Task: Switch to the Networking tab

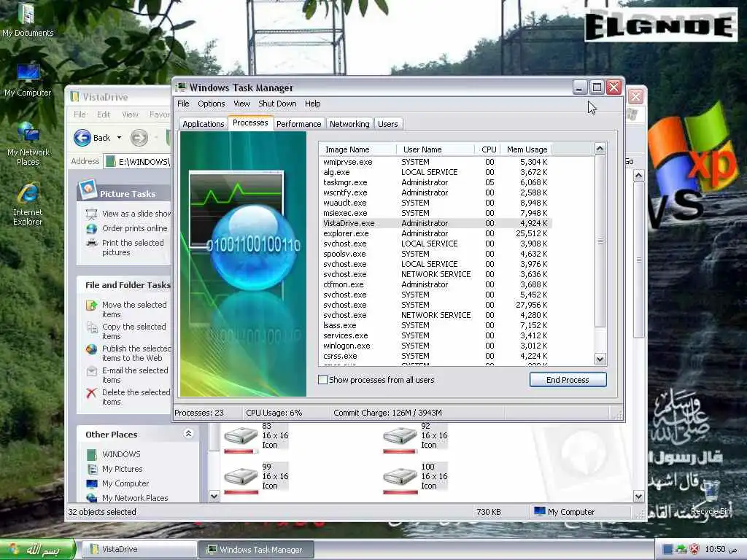Action: (x=349, y=124)
